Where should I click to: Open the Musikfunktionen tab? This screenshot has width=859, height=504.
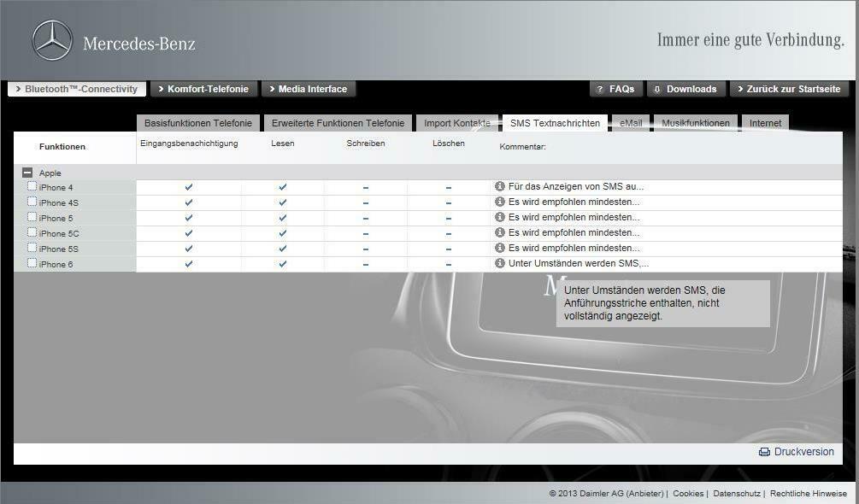[x=695, y=123]
